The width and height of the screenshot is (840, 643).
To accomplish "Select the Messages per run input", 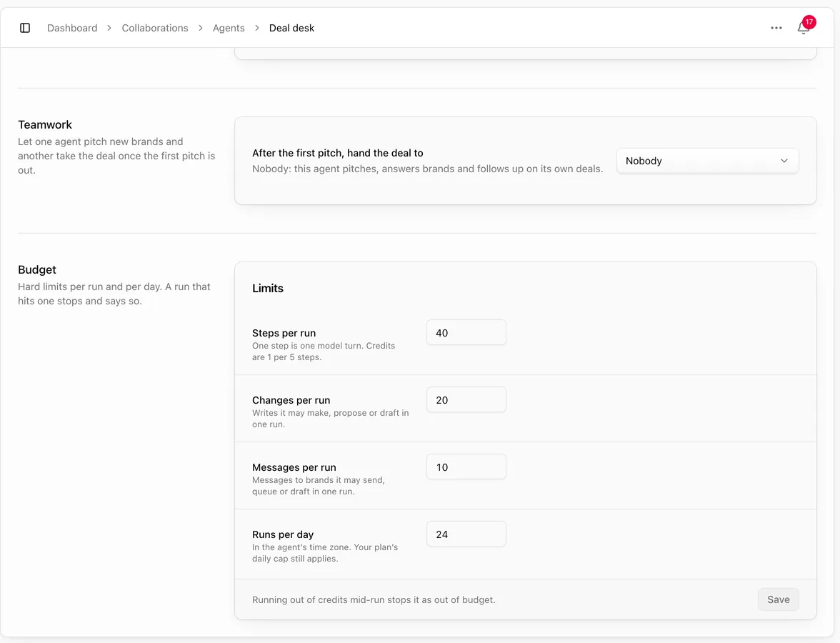I will [x=466, y=467].
